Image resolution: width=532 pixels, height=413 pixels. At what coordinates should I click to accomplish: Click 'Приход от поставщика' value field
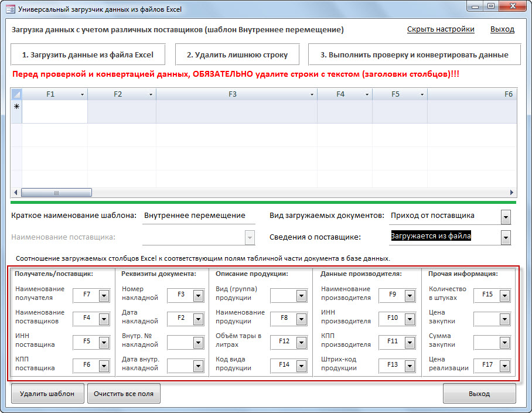pyautogui.click(x=445, y=216)
